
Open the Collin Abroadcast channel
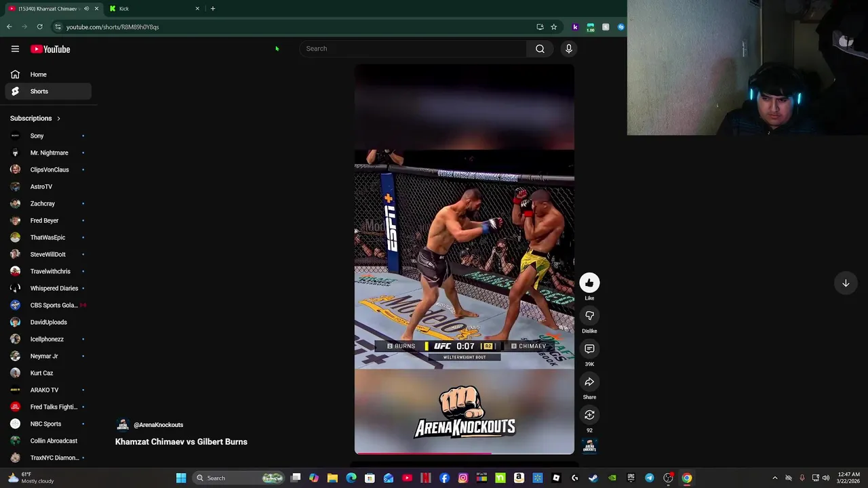click(48, 441)
